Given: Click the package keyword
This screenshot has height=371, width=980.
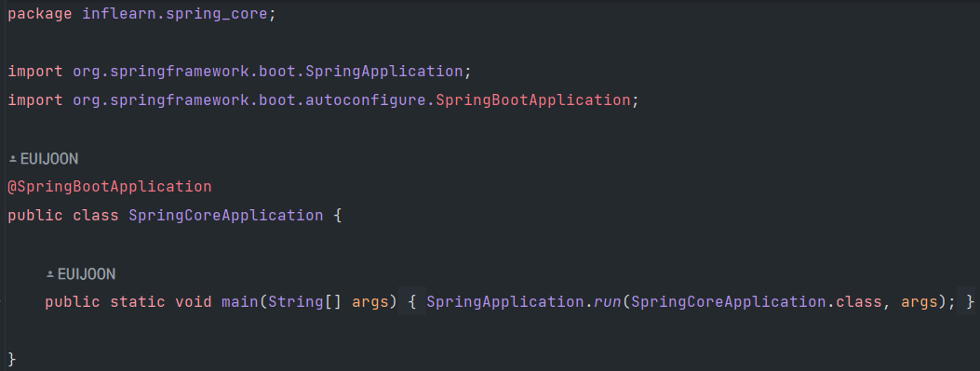Looking at the screenshot, I should tap(40, 14).
